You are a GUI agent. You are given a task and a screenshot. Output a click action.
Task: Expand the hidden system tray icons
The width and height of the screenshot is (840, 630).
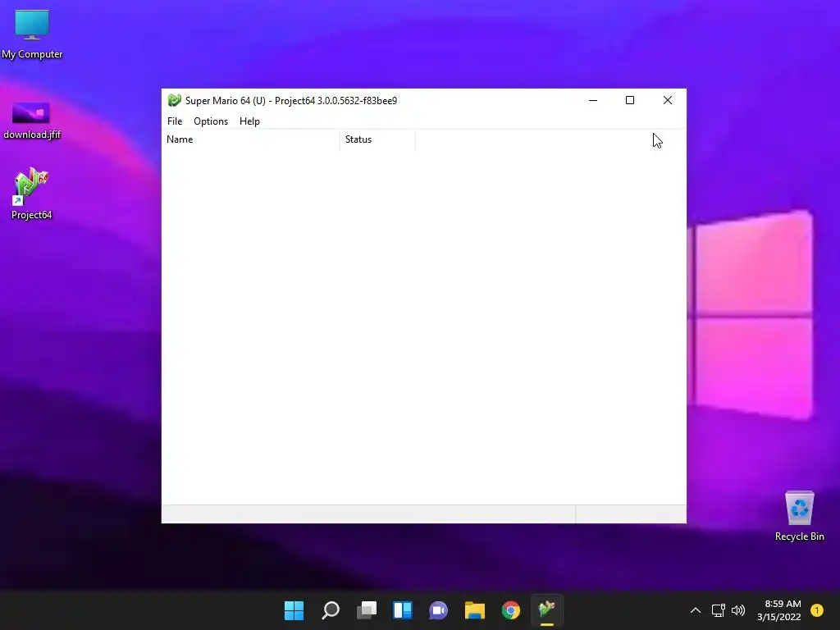coord(696,610)
